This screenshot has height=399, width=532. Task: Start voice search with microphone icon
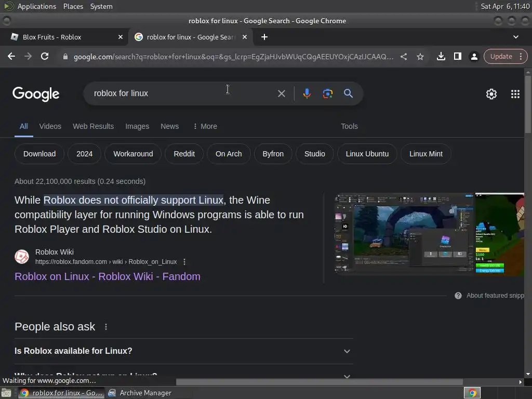coord(307,94)
